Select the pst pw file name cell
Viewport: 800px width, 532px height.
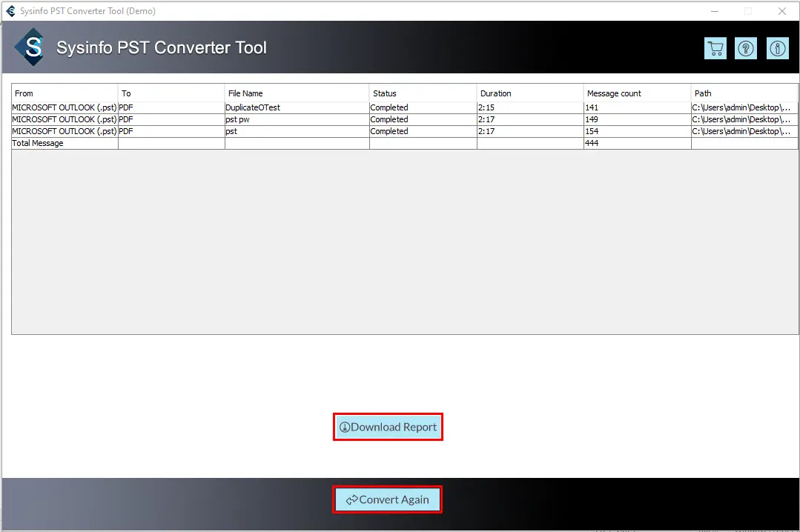(237, 119)
